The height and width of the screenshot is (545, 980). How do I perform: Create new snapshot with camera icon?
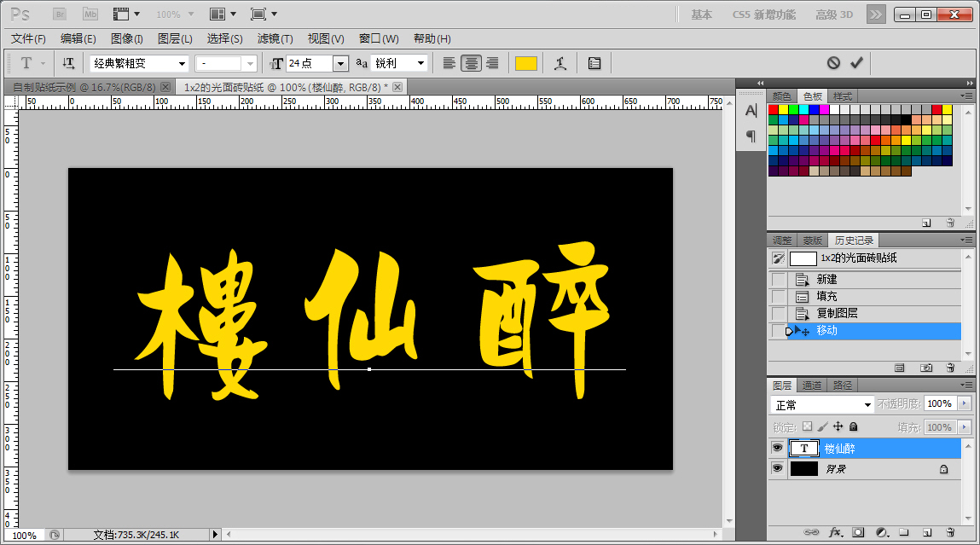click(x=926, y=368)
